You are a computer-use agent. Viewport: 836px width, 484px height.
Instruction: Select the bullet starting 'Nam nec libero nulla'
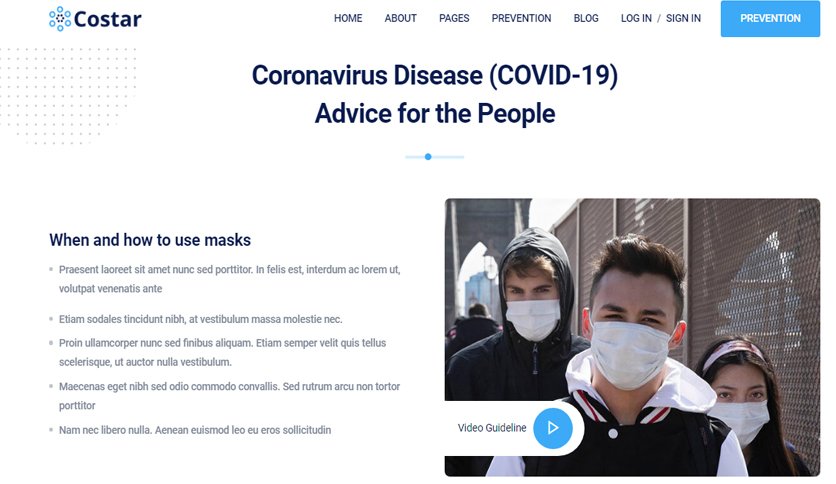[x=195, y=430]
